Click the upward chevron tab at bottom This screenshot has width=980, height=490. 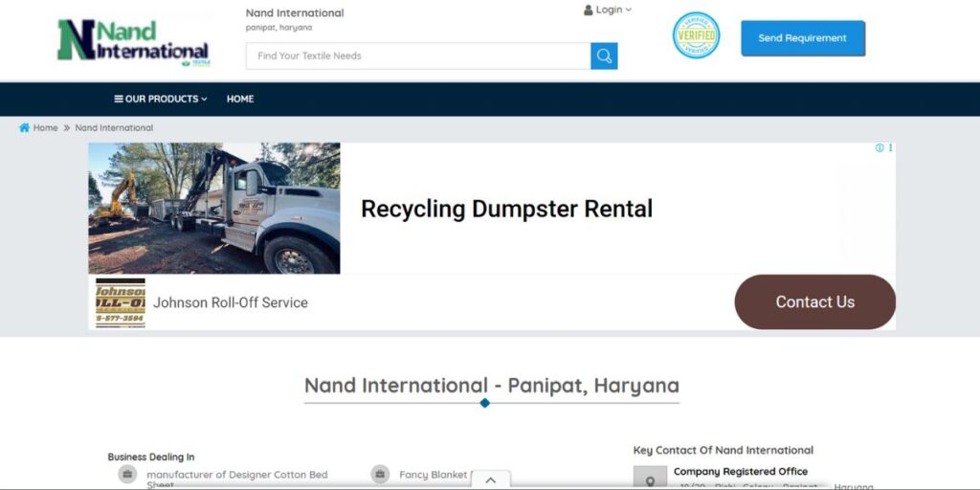pos(490,480)
